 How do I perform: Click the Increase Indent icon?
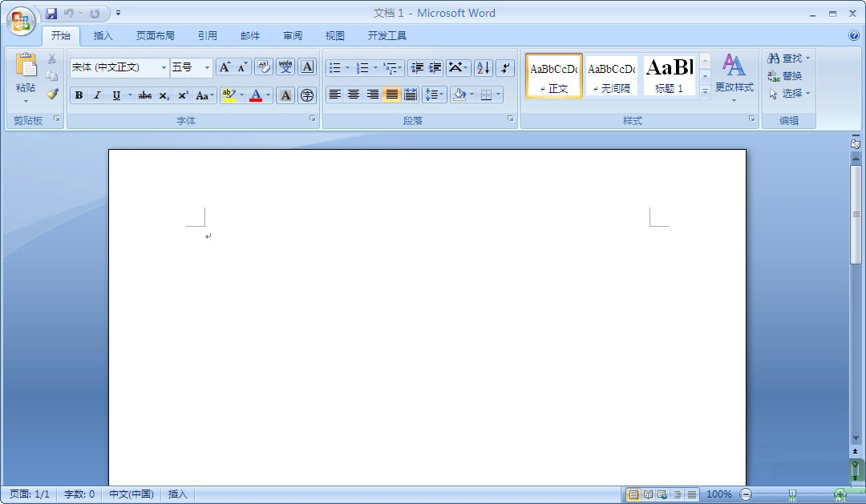(x=435, y=68)
